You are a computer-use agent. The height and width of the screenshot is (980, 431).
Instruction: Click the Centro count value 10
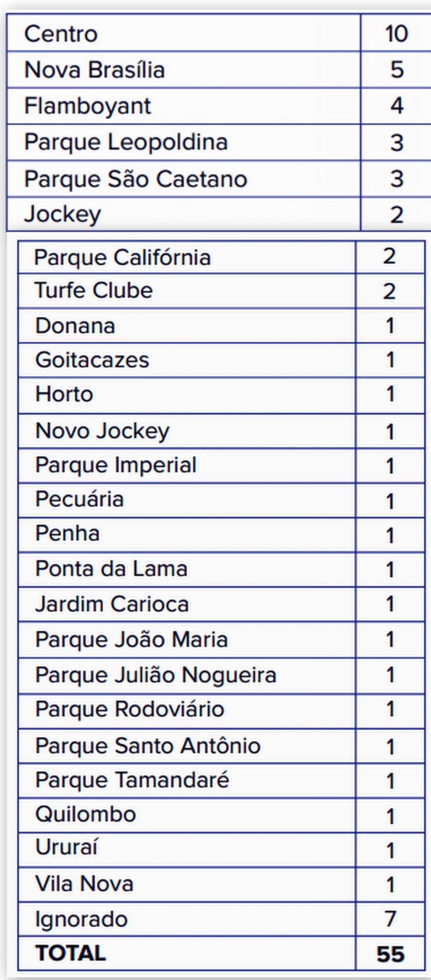tap(397, 34)
